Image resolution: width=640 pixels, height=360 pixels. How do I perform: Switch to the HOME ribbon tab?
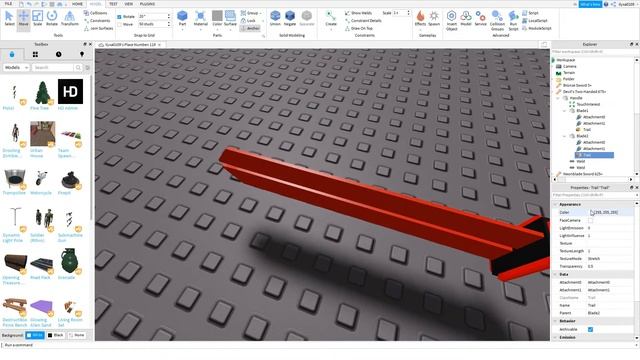pos(77,4)
